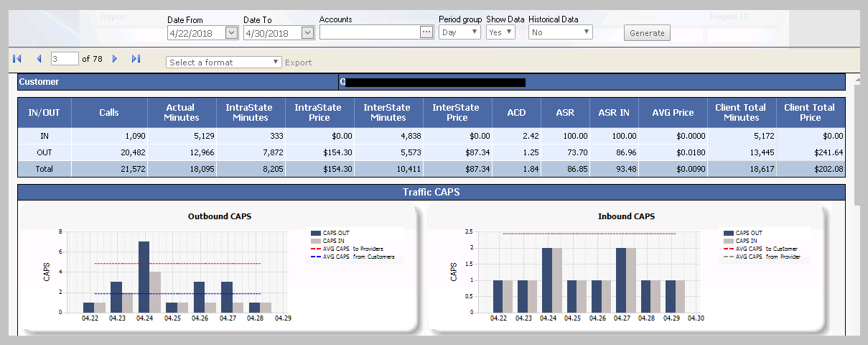Open the Date From calendar picker

pos(231,32)
